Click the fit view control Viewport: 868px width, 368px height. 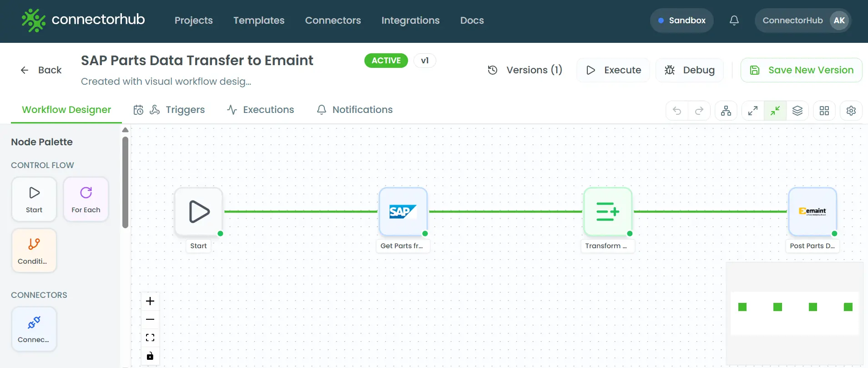click(150, 337)
